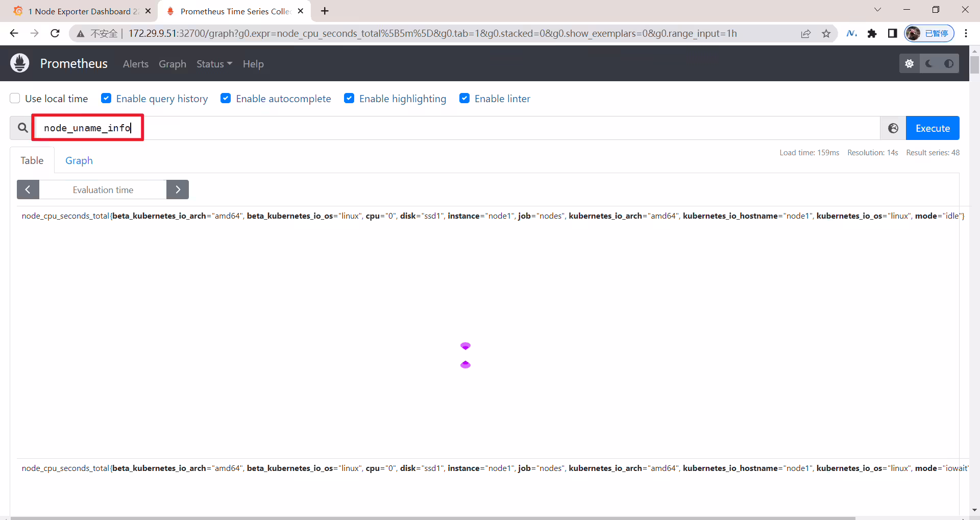Bookmark this page with star icon
980x520 pixels.
tap(826, 34)
